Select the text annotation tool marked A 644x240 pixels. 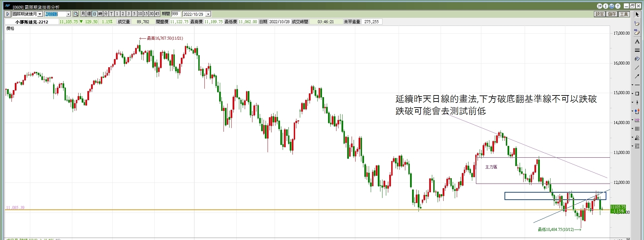(x=637, y=41)
